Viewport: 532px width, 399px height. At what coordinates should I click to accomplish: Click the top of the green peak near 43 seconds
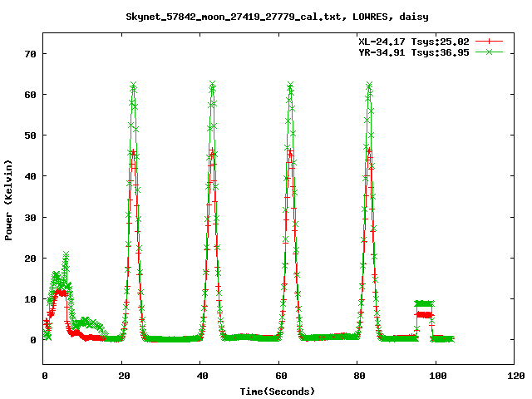tap(213, 84)
